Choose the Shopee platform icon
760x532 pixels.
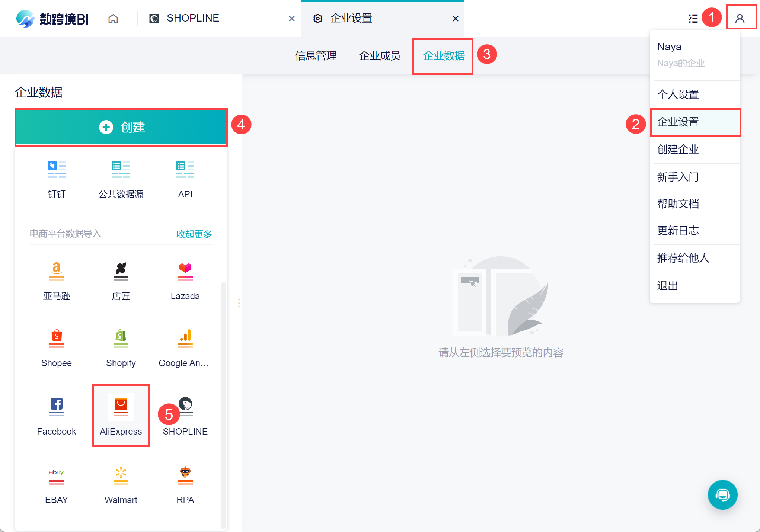coord(57,339)
